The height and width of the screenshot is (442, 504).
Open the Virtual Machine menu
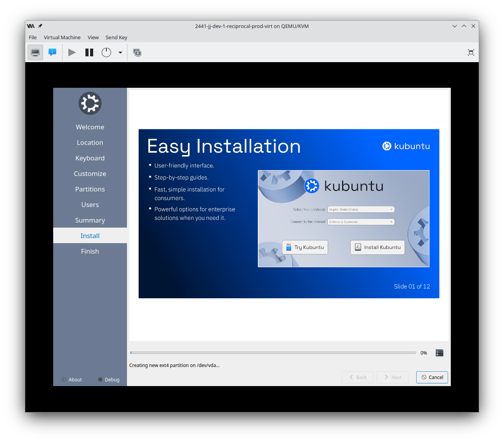coord(62,37)
